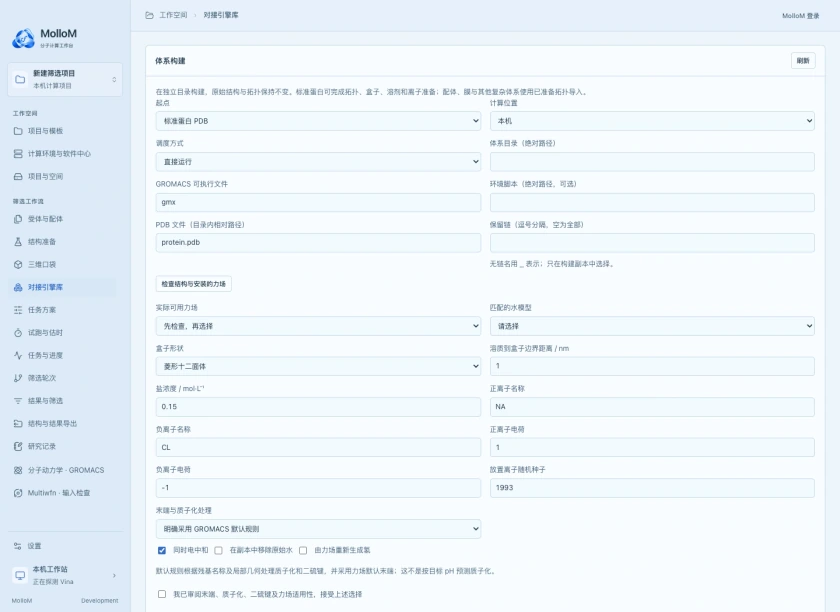This screenshot has height=612, width=840.
Task: Click the folder icon of 新建筛选项目 project card
Action: (x=20, y=79)
